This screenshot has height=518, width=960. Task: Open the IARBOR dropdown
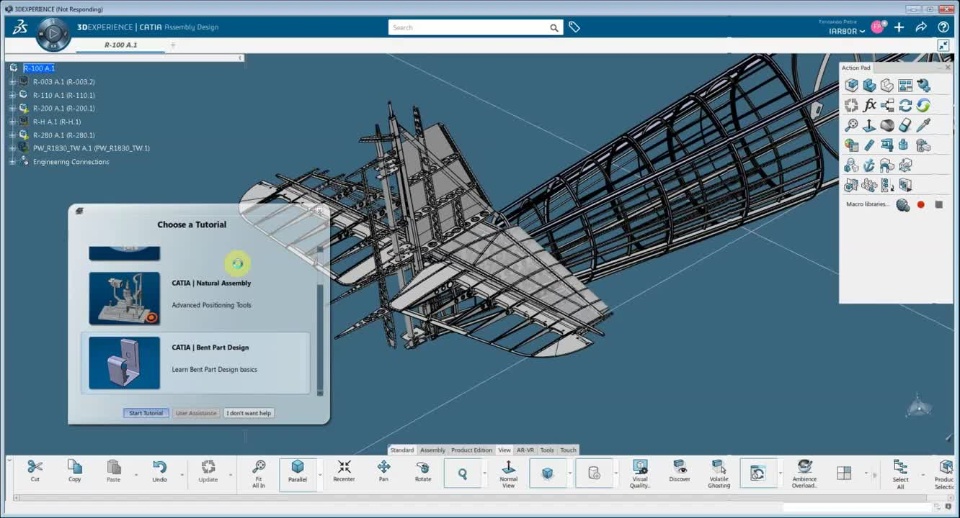tap(846, 31)
